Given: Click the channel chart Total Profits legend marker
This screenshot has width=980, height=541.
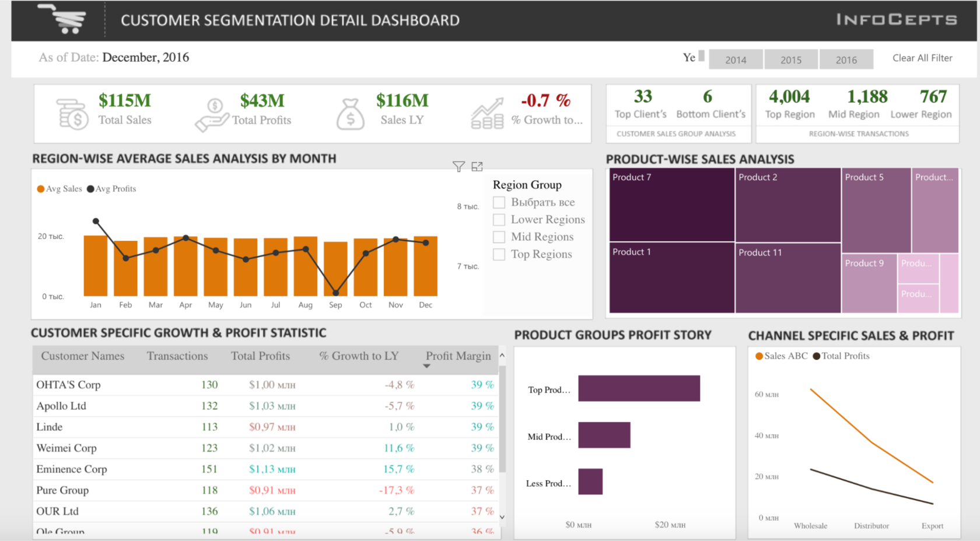Looking at the screenshot, I should [816, 356].
